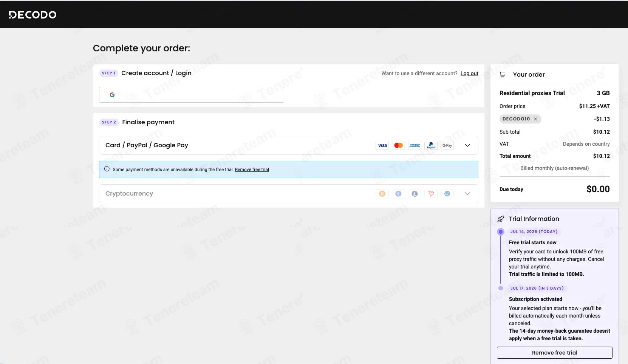Viewport: 628px width, 364px height.
Task: Expand the Cryptocurrency payment option
Action: pyautogui.click(x=467, y=194)
